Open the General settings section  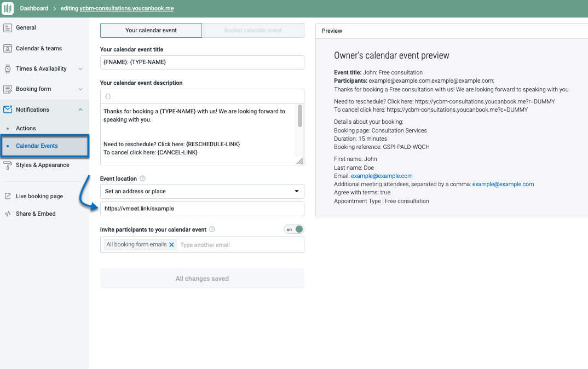(x=26, y=27)
